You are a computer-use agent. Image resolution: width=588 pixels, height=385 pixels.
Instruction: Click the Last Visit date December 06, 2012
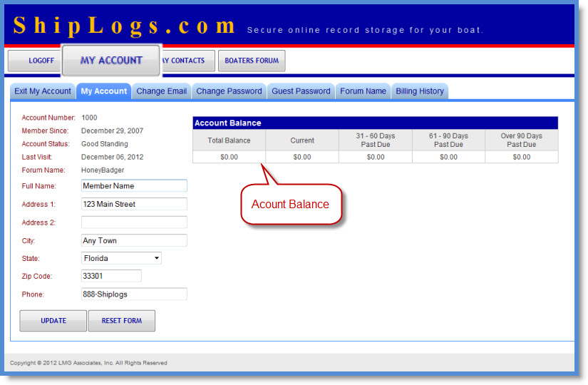pos(112,158)
